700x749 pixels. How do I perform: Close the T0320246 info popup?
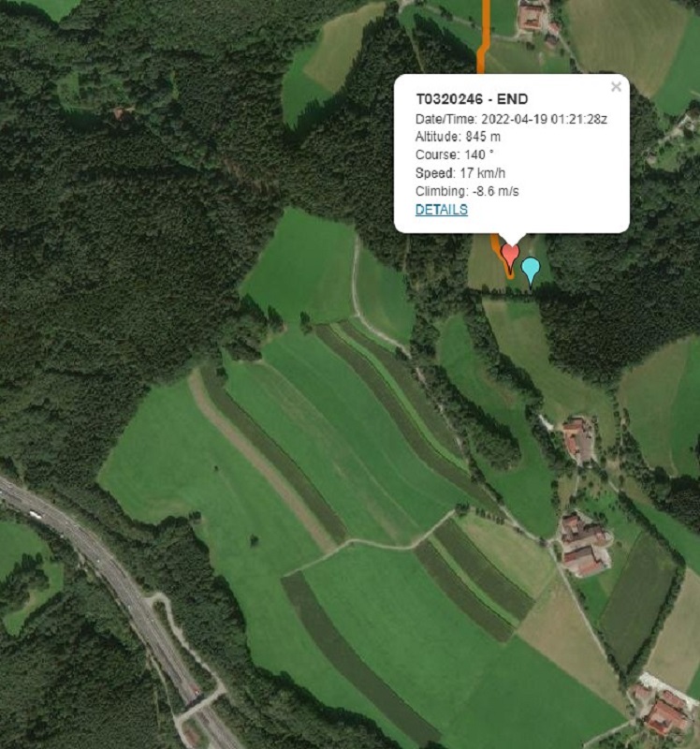click(616, 87)
